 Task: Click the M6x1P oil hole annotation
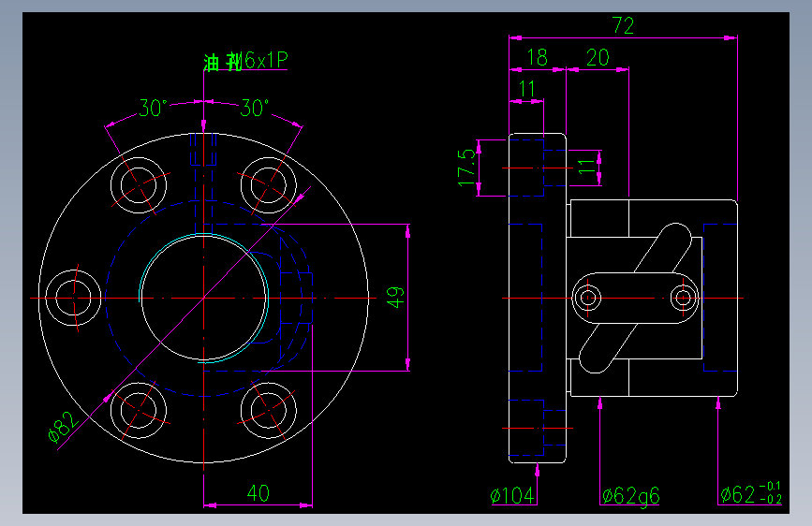point(245,61)
